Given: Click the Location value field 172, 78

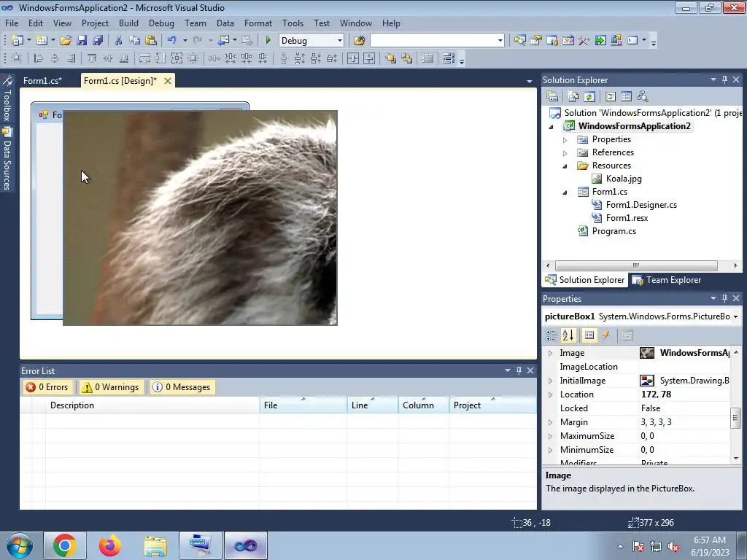Looking at the screenshot, I should 684,394.
